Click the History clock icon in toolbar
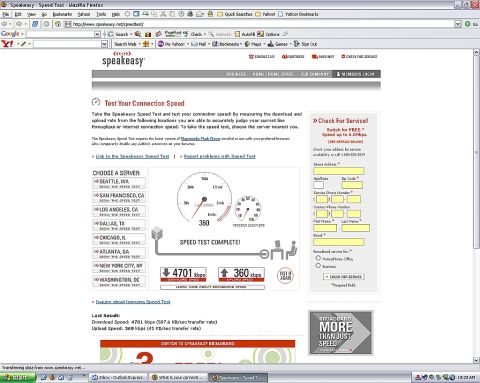This screenshot has height=383, width=480. [181, 14]
